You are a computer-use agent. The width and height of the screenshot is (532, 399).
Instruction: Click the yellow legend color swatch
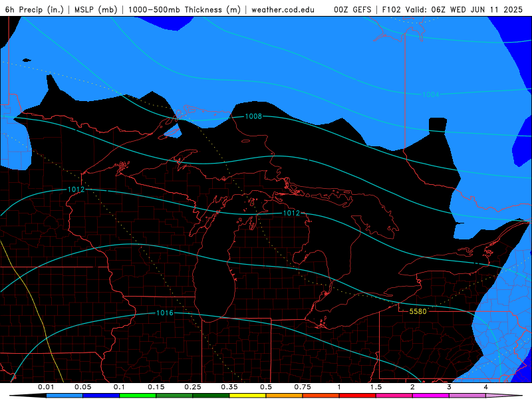pyautogui.click(x=247, y=396)
